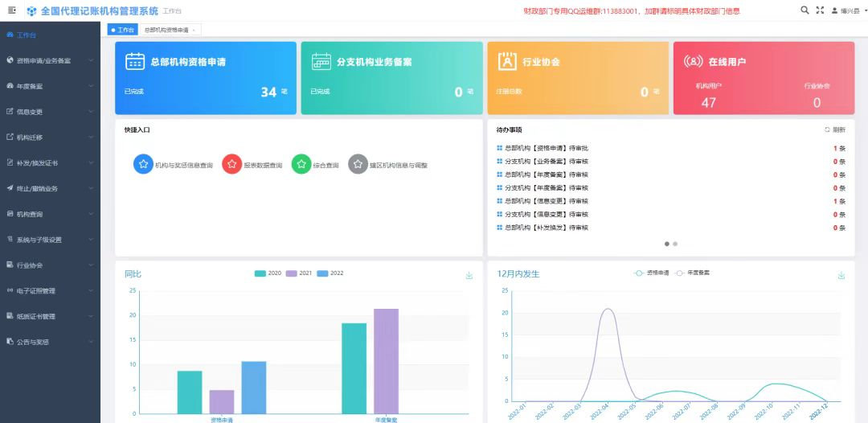The height and width of the screenshot is (423, 868).
Task: Toggle the 2020 series in 同比 legend
Action: pyautogui.click(x=268, y=273)
